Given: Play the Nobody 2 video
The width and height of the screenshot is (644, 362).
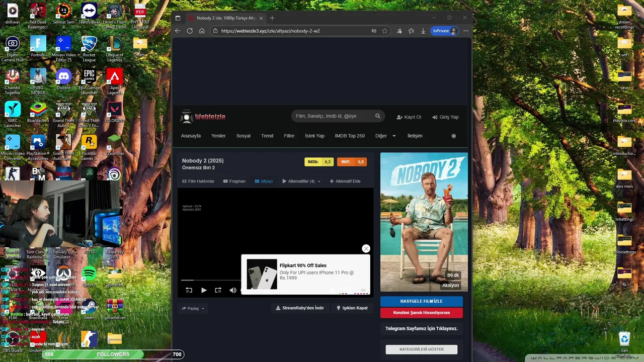Looking at the screenshot, I should coord(204,290).
